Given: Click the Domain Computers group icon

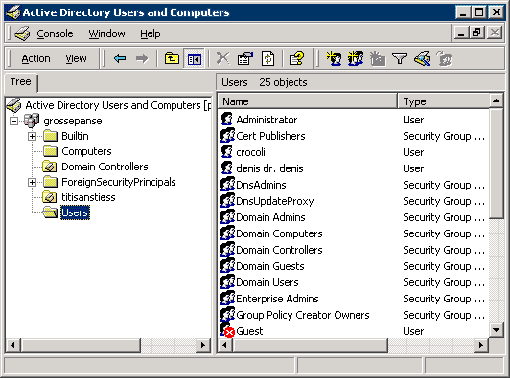Looking at the screenshot, I should tap(227, 233).
